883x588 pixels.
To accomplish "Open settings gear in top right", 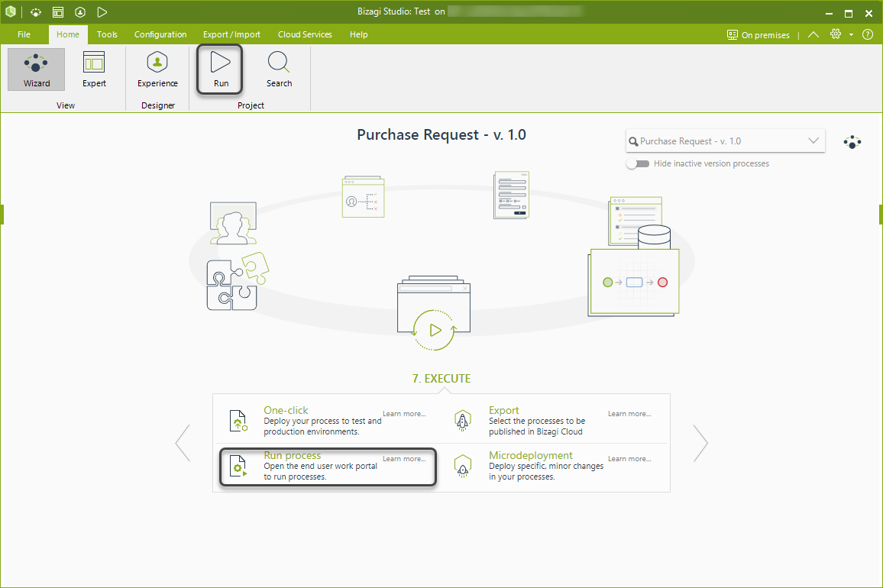I will (x=836, y=34).
